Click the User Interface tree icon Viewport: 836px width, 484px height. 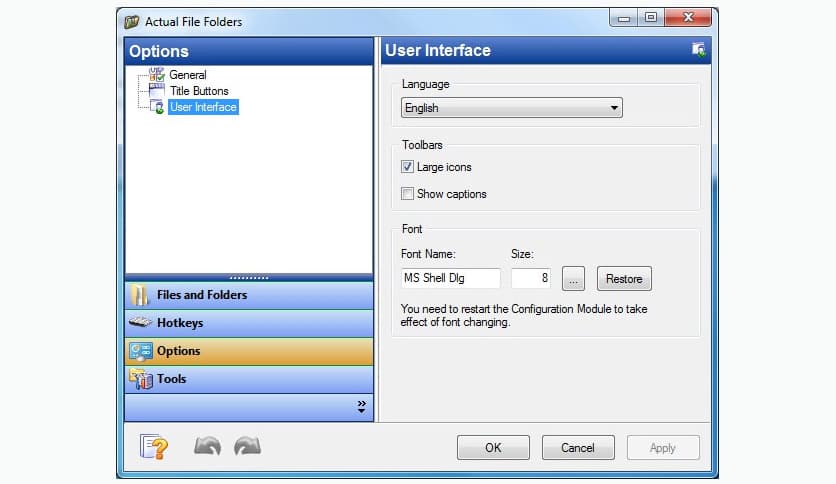click(x=157, y=107)
